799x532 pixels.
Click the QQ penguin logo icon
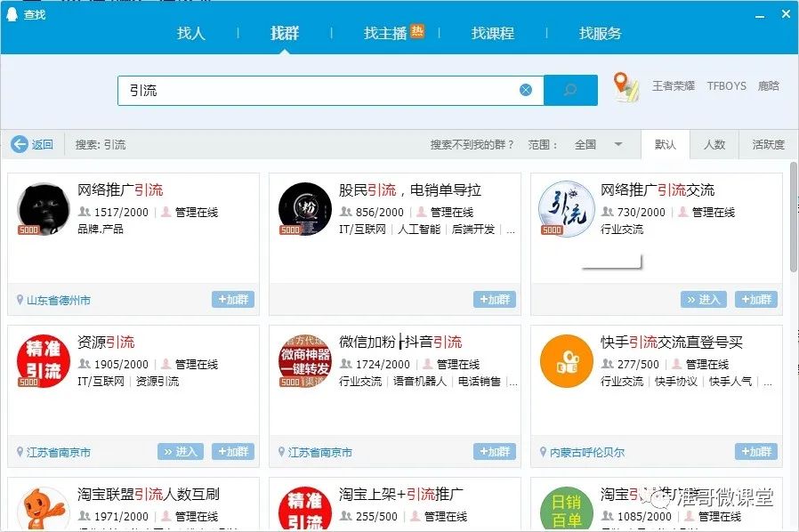(x=12, y=13)
